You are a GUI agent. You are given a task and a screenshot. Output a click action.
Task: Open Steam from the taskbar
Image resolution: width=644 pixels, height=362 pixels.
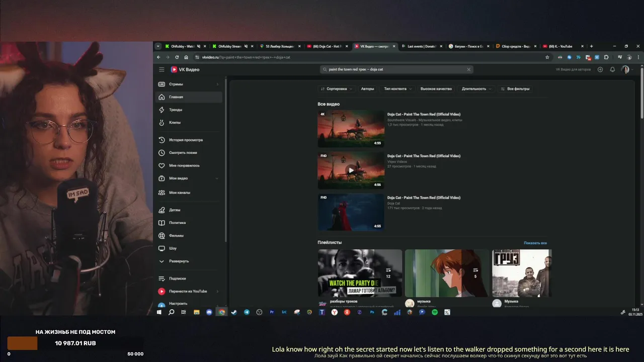(x=234, y=312)
